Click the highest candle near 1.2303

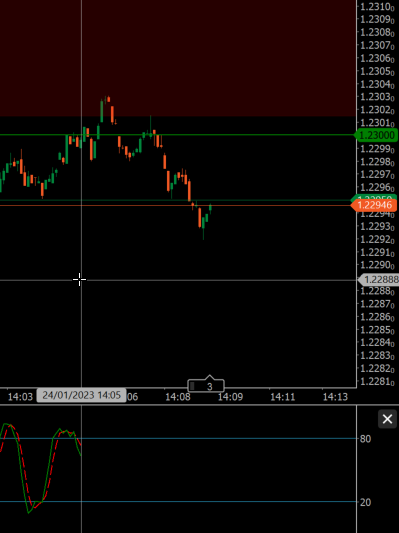pyautogui.click(x=108, y=99)
